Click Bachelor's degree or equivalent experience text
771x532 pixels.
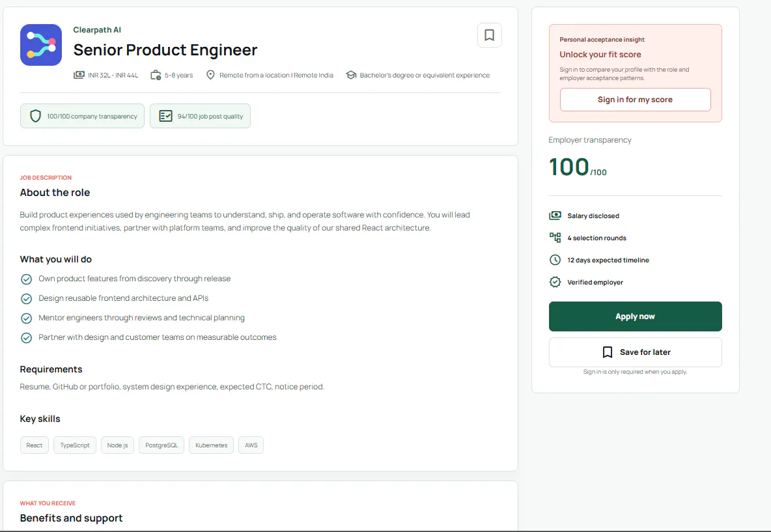(425, 76)
